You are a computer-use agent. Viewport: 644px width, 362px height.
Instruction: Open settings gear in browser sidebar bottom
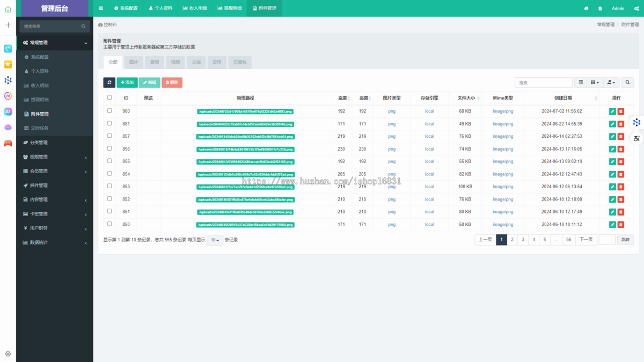coord(8,354)
